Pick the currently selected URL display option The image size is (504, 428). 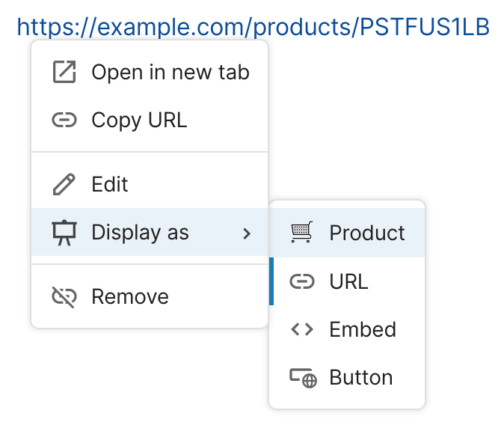pos(348,281)
